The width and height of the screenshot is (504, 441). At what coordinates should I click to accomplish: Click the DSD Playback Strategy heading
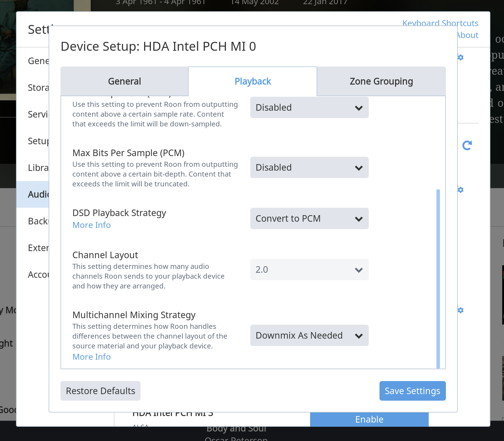point(119,213)
